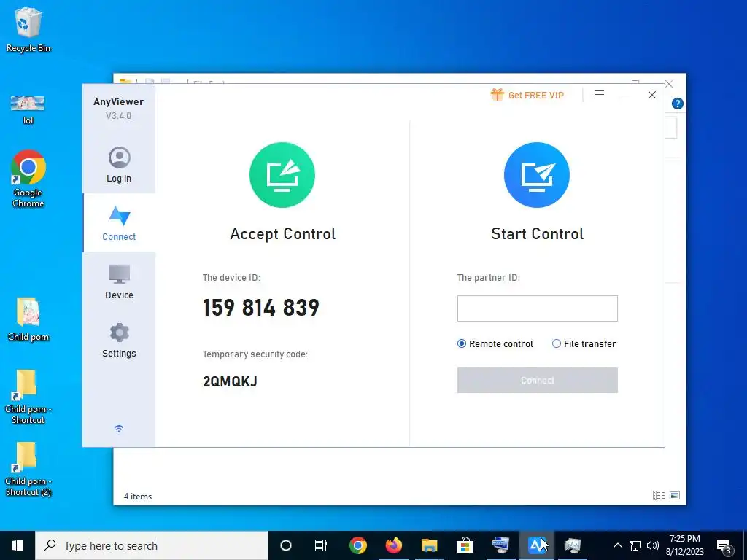Expand the hidden system tray icons

tap(617, 545)
